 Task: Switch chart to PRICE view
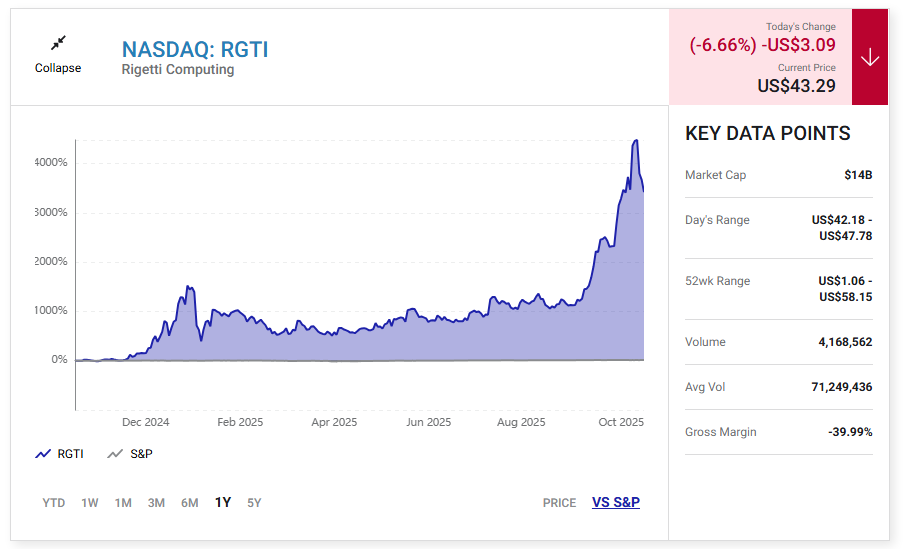[x=559, y=503]
